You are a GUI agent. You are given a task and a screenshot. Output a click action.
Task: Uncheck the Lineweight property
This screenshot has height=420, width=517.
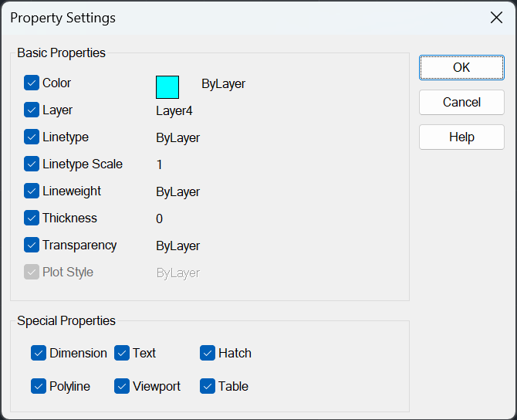pyautogui.click(x=32, y=191)
